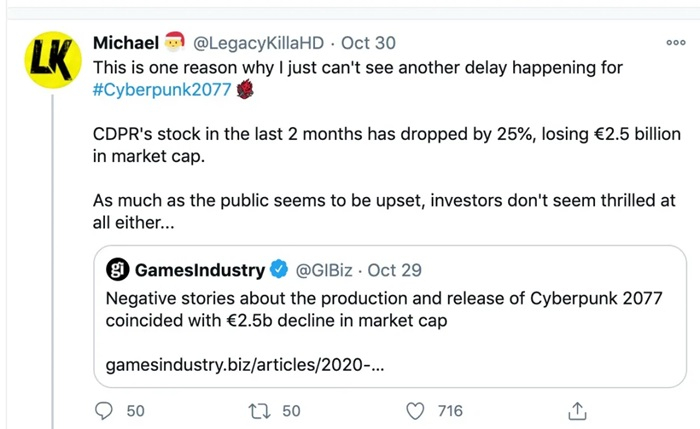Click the Michael display name
This screenshot has height=429, width=700.
pos(125,43)
